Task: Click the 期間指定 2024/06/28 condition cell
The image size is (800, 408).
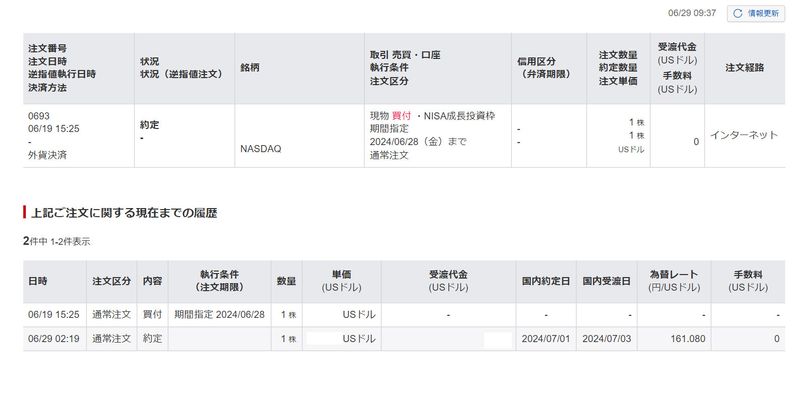Action: tap(218, 315)
